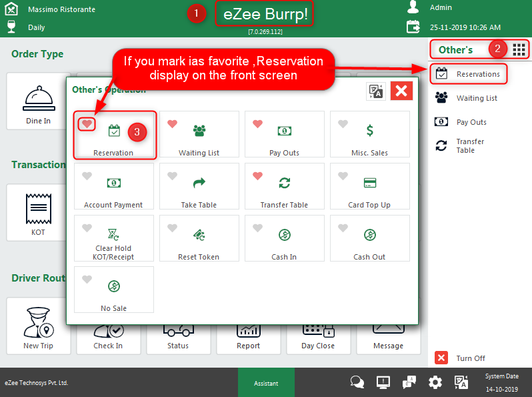Favorite the Cash Out heart
This screenshot has height=397, width=532.
[343, 228]
